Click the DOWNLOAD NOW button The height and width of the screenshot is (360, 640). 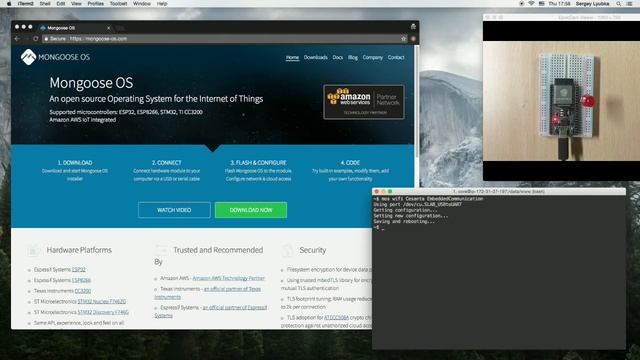pos(251,210)
